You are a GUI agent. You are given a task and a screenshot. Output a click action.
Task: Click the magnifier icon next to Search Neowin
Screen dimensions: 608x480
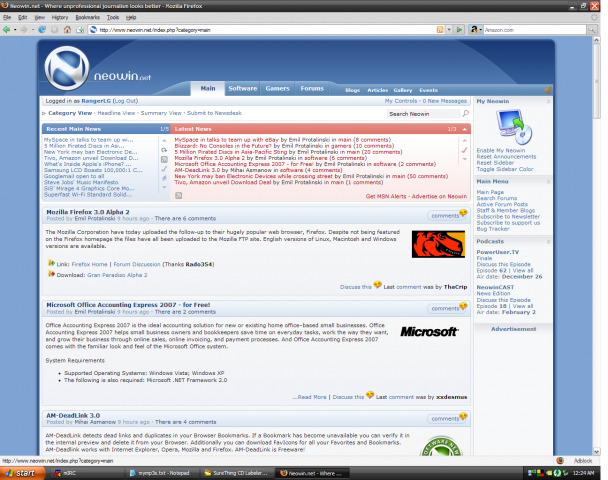pyautogui.click(x=465, y=113)
